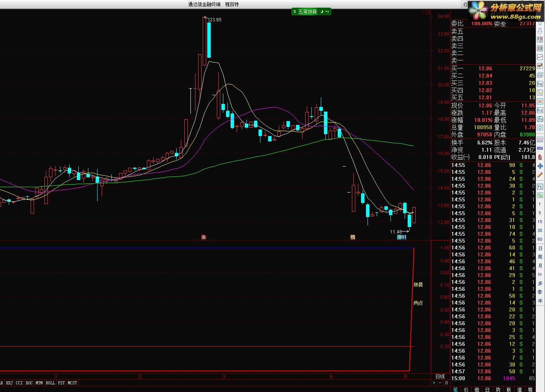Select the N-day period option
The image size is (545, 392).
[x=540, y=275]
